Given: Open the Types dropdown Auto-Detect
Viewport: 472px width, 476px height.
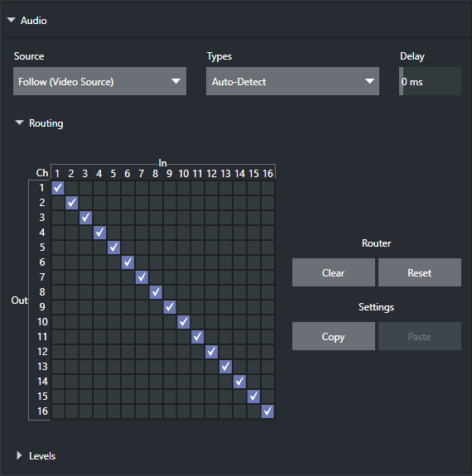Looking at the screenshot, I should pyautogui.click(x=292, y=81).
